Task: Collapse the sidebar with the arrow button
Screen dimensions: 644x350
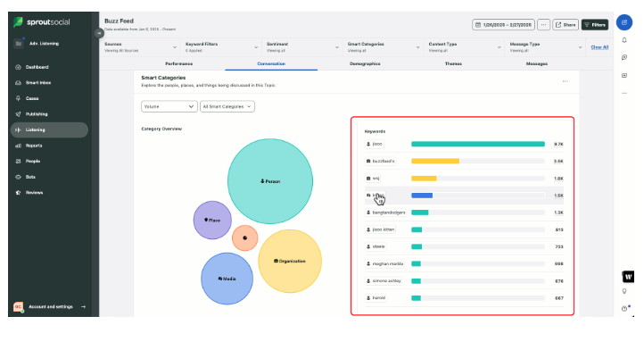Action: pos(99,33)
